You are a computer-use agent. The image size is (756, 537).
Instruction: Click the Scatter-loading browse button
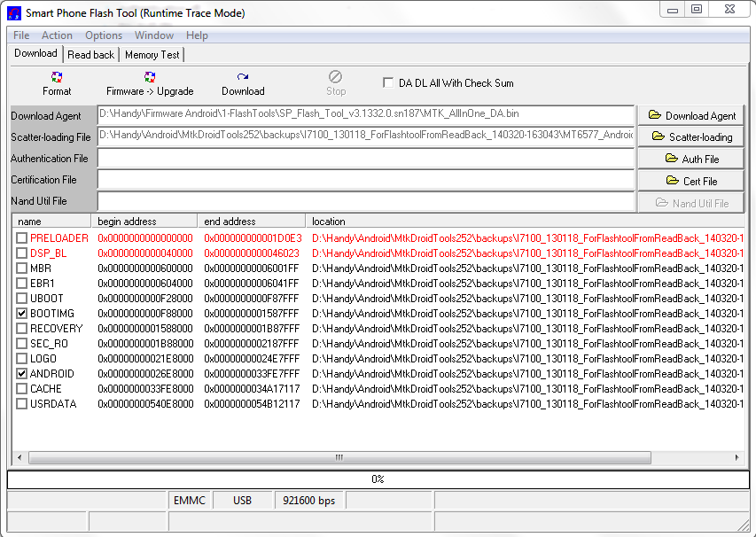(691, 136)
